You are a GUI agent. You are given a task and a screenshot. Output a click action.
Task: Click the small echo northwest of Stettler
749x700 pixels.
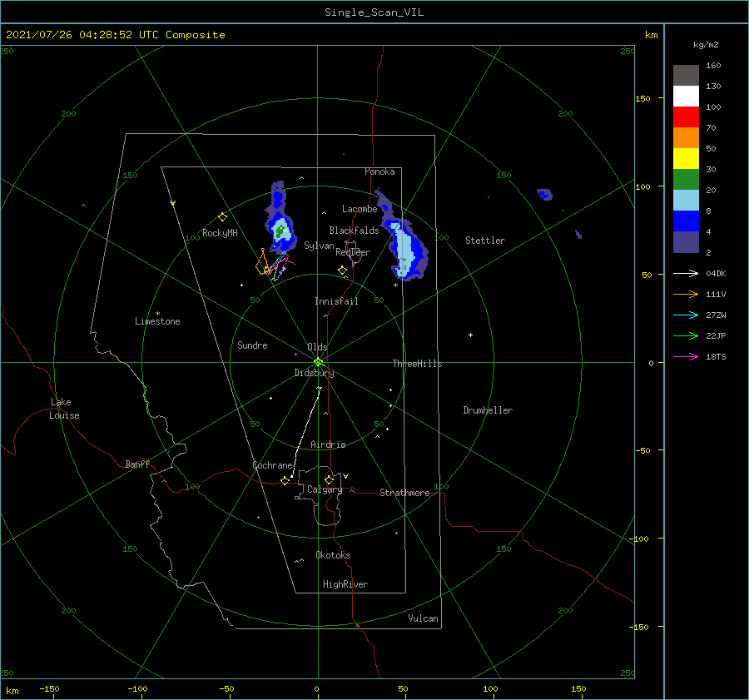tap(545, 194)
